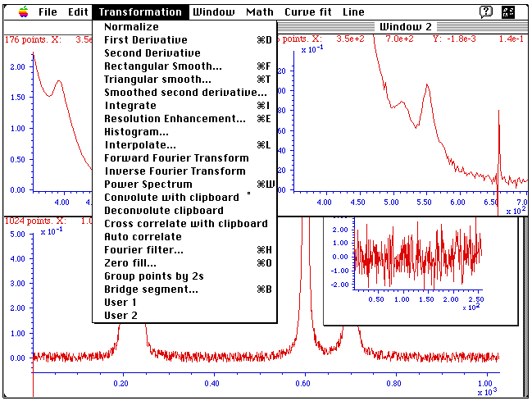
Task: Choose Integrate from the menu
Action: [130, 106]
